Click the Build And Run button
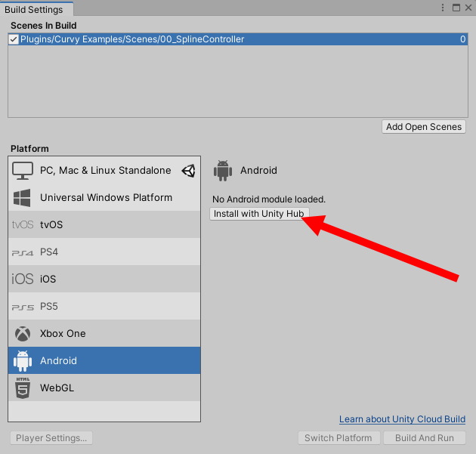Viewport: 476px width, 454px height. tap(425, 438)
